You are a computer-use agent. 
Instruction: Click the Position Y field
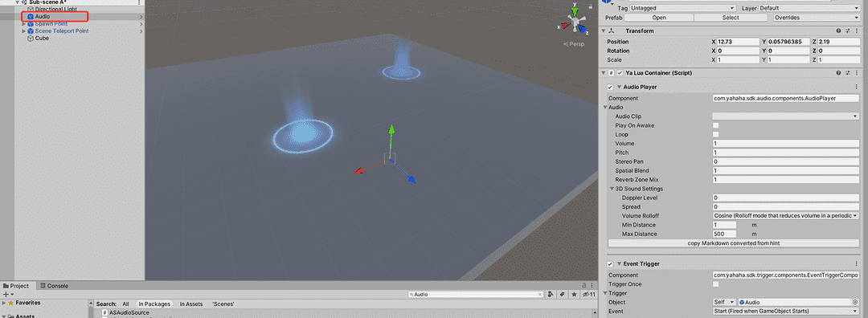coord(788,42)
